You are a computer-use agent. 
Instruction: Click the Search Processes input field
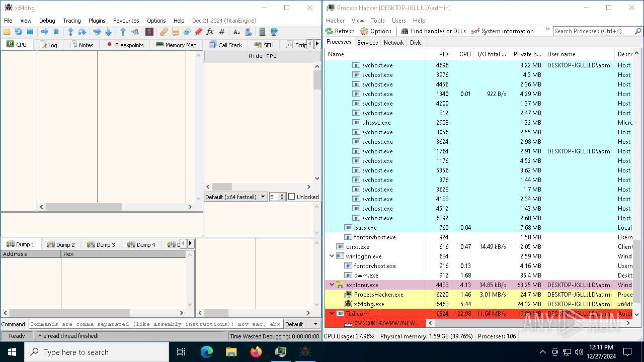[594, 31]
